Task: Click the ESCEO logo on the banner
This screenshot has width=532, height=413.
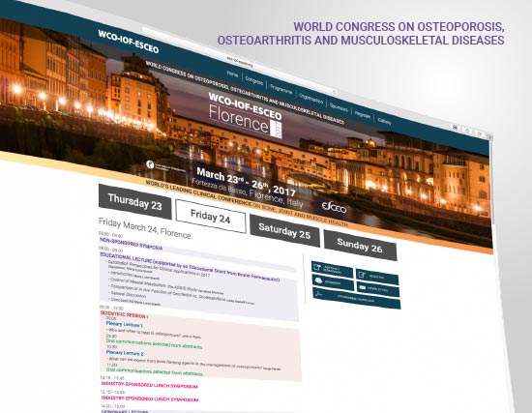Action: coord(334,207)
